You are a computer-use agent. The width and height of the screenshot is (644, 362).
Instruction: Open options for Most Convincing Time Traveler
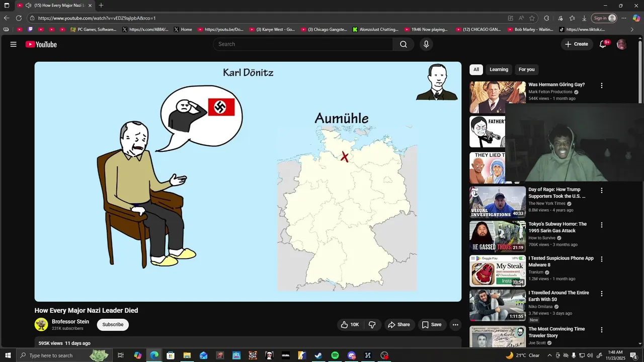602,330
